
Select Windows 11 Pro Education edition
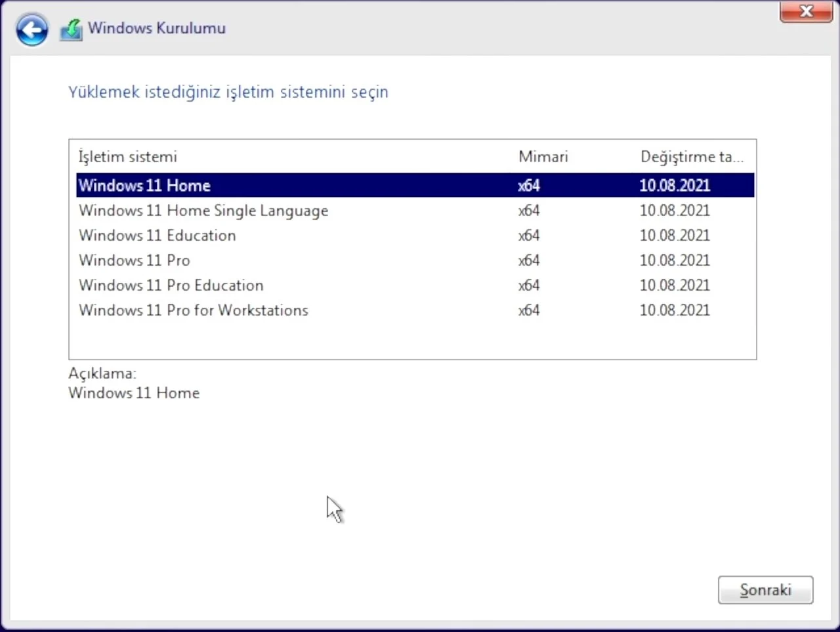click(x=415, y=285)
